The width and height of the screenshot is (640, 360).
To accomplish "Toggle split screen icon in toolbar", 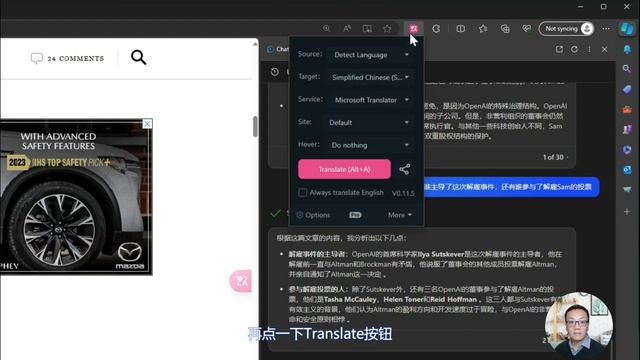I will click(x=460, y=29).
